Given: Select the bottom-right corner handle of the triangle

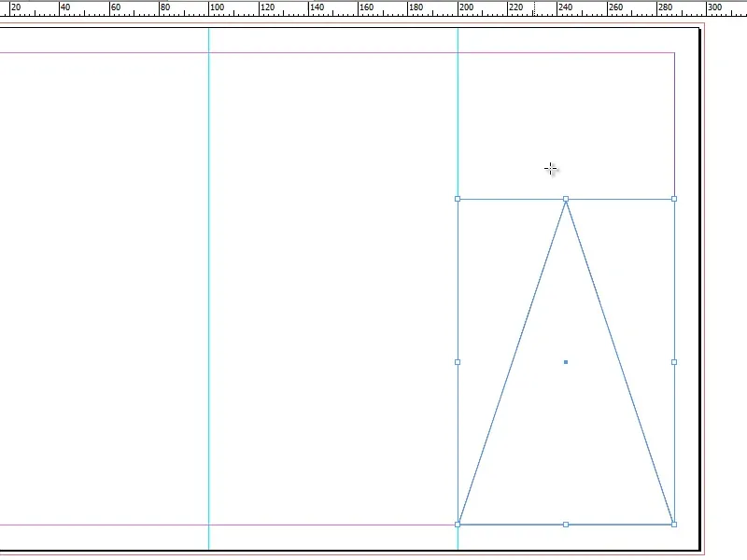Looking at the screenshot, I should coord(674,525).
